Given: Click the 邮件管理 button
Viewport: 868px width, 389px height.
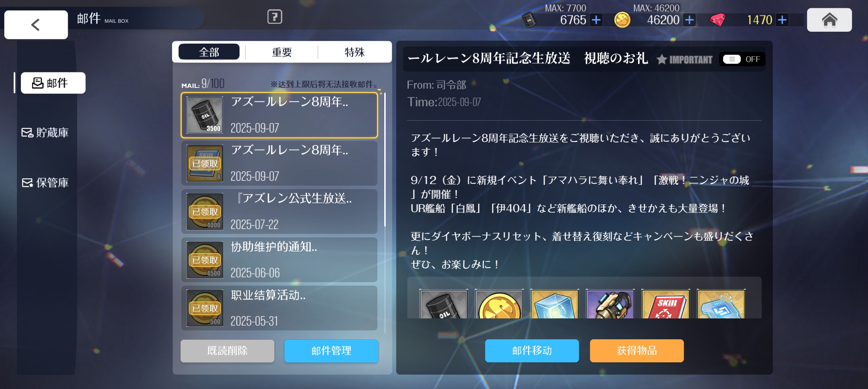Looking at the screenshot, I should click(x=331, y=350).
